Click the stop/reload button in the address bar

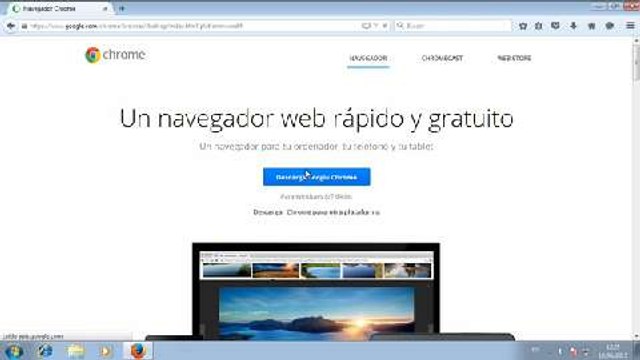[x=385, y=26]
